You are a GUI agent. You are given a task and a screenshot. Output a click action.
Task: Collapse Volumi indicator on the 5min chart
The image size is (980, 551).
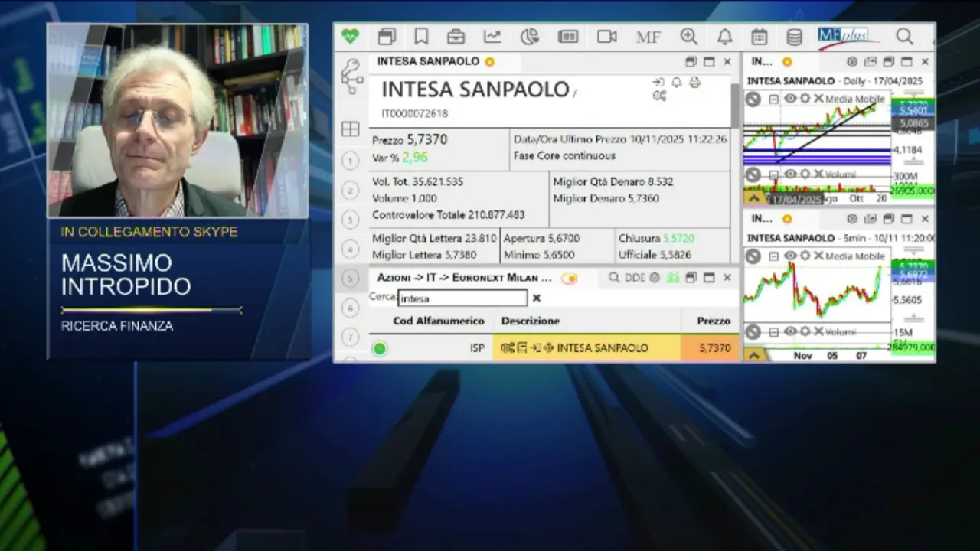coord(774,332)
